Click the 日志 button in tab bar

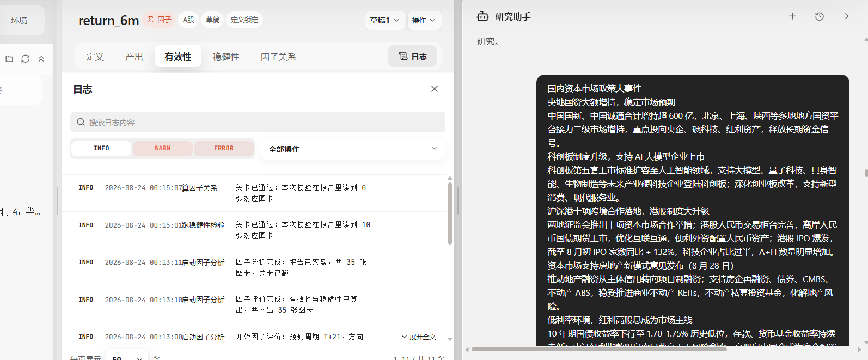(413, 56)
